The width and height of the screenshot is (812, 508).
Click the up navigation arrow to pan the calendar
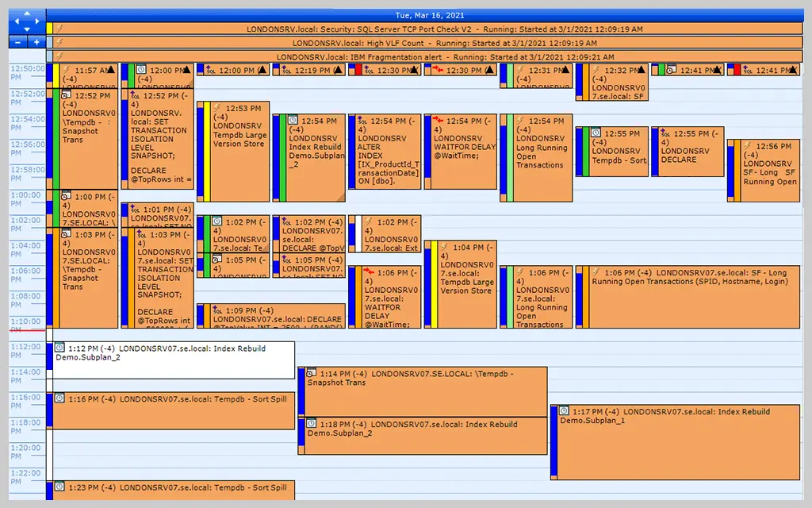click(x=27, y=13)
